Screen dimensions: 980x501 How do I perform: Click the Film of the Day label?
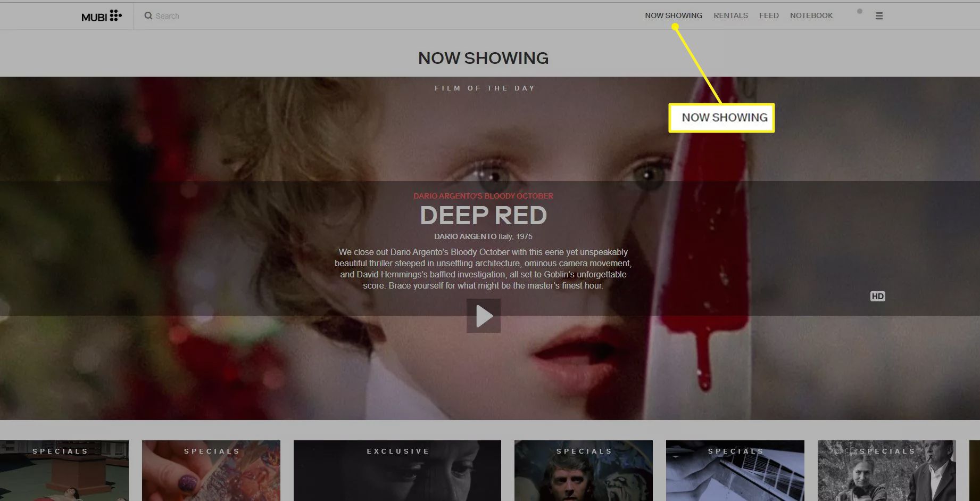click(x=485, y=88)
